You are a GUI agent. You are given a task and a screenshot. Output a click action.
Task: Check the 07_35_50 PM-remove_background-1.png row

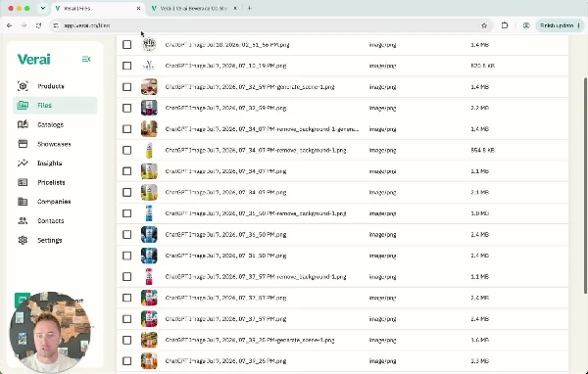click(x=127, y=213)
